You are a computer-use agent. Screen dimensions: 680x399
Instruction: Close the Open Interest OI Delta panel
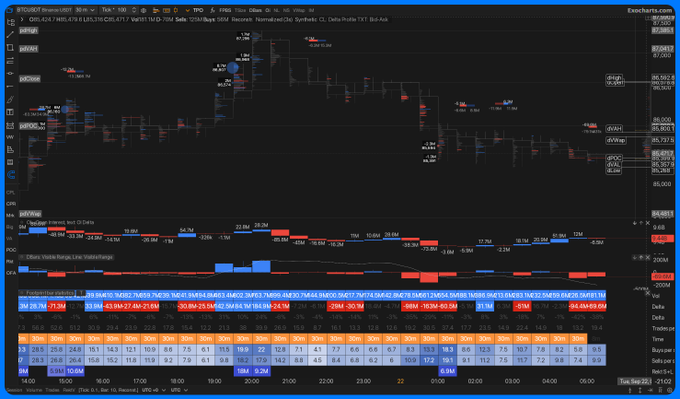coord(647,223)
